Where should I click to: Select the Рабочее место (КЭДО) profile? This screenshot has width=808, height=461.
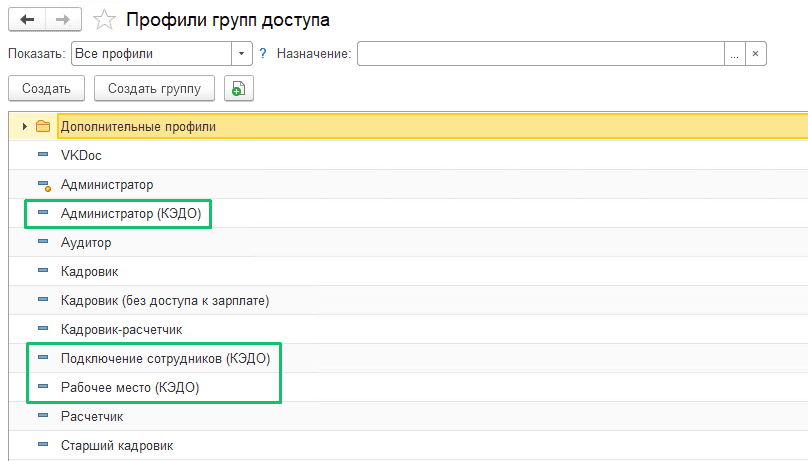pyautogui.click(x=130, y=387)
